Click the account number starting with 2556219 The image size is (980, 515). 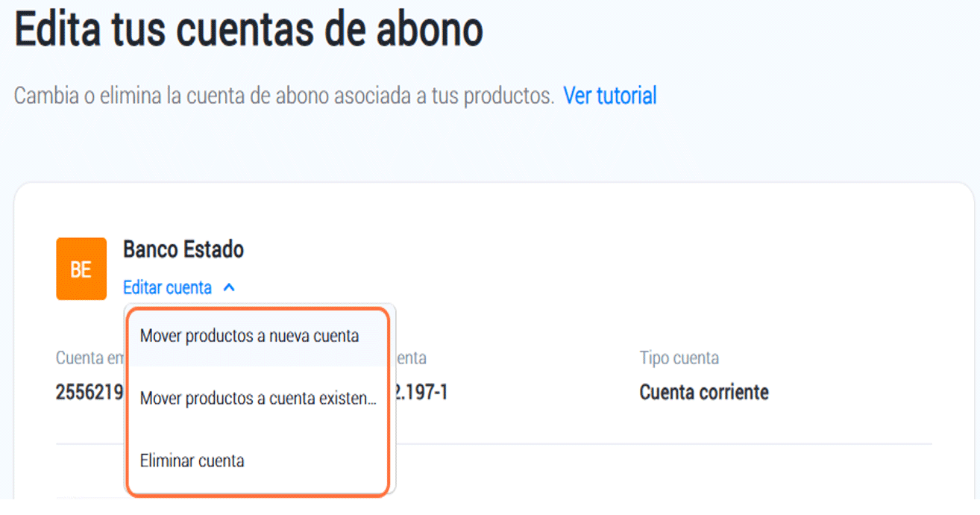[89, 392]
